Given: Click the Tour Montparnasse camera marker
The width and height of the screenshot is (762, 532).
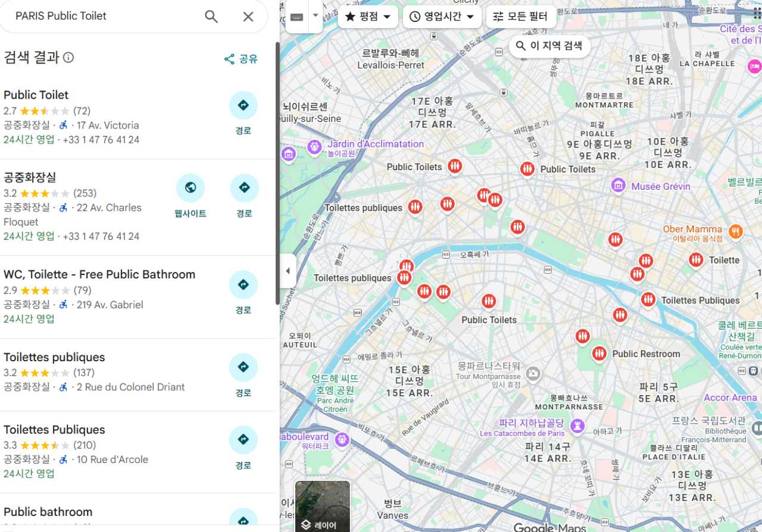Looking at the screenshot, I should coord(533,373).
